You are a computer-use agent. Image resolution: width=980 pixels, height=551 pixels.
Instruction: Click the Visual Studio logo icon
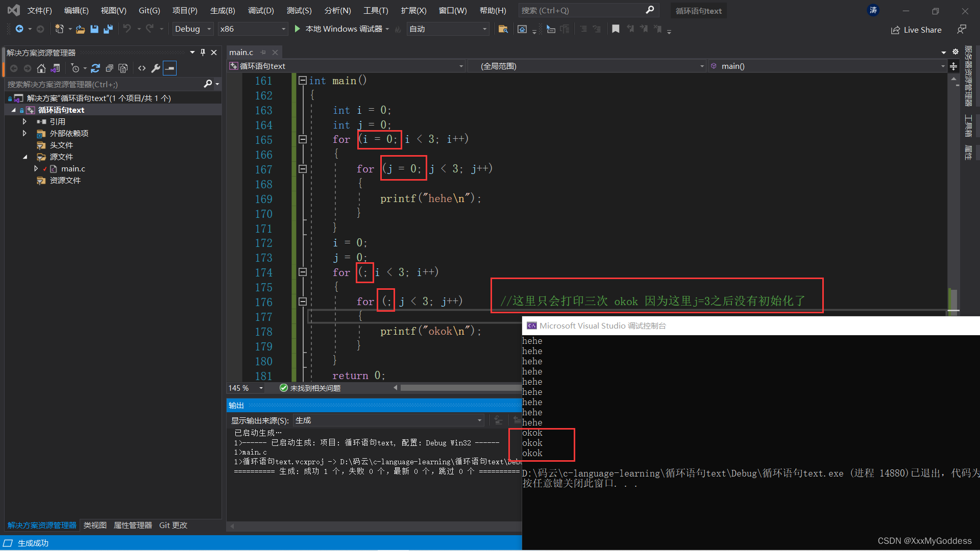tap(14, 10)
